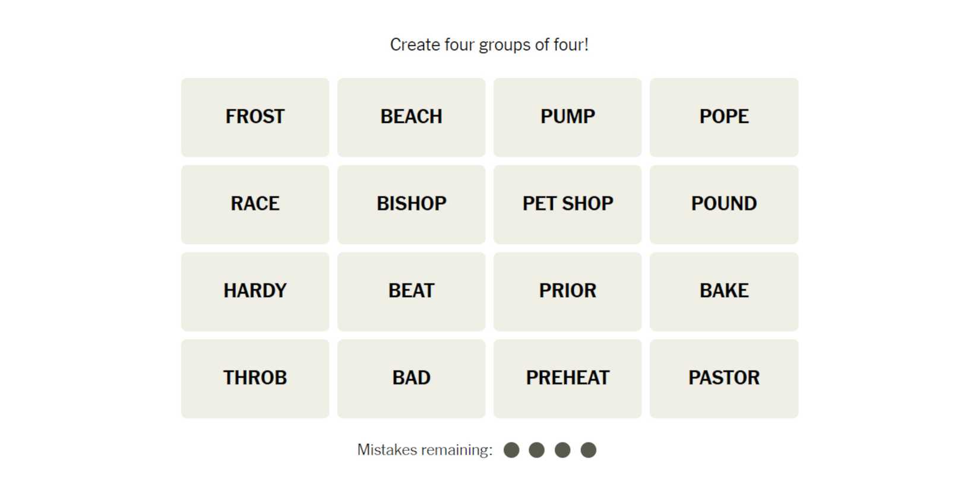Choose the POPE word card
The height and width of the screenshot is (490, 980).
[723, 117]
